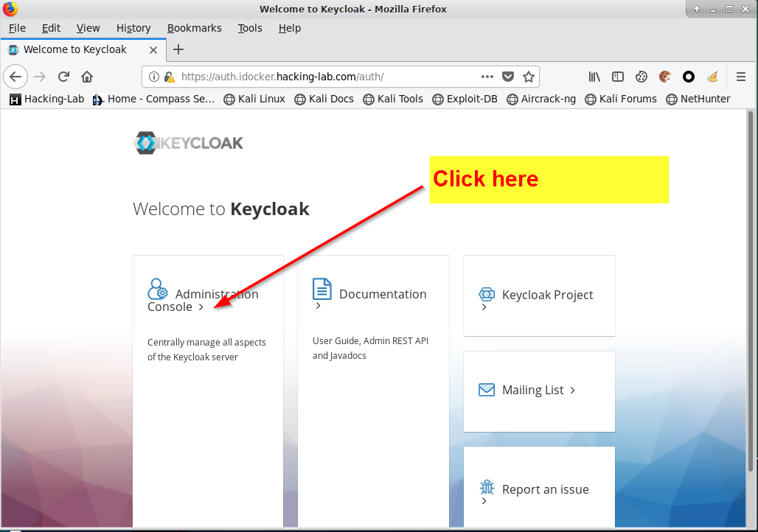Close the Welcome to Keycloak tab
The image size is (758, 532).
(x=153, y=50)
